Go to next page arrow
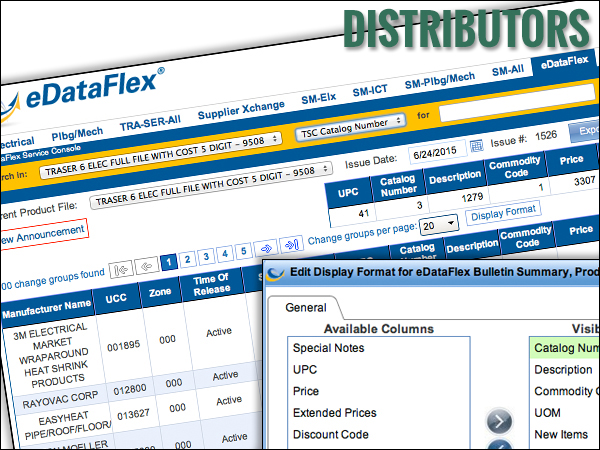 point(266,248)
